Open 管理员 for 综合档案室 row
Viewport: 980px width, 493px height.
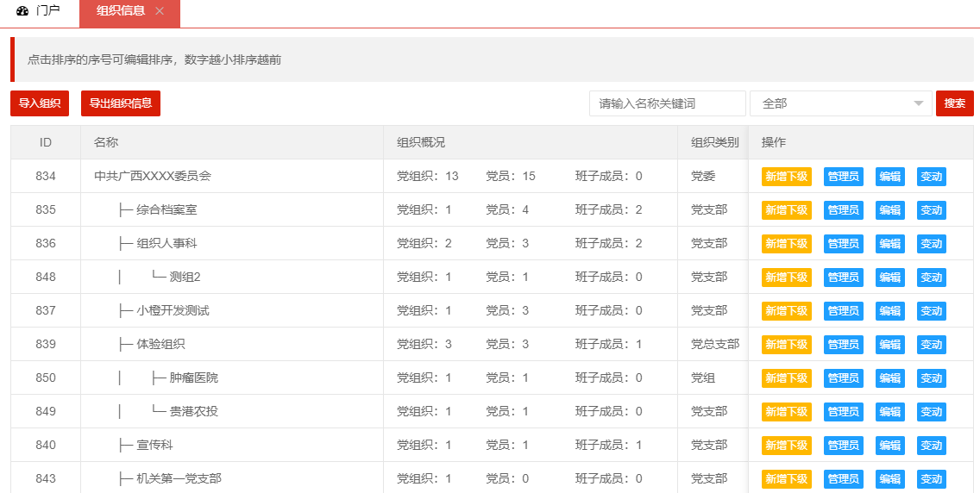click(843, 210)
